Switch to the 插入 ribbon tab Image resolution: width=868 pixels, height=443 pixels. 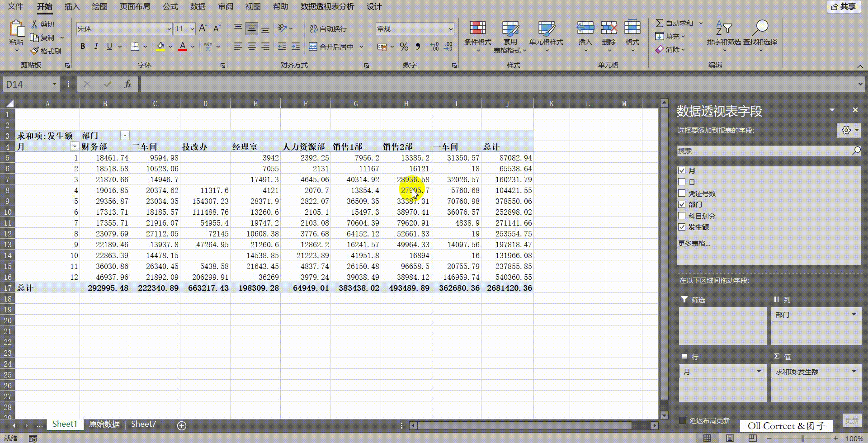[72, 6]
